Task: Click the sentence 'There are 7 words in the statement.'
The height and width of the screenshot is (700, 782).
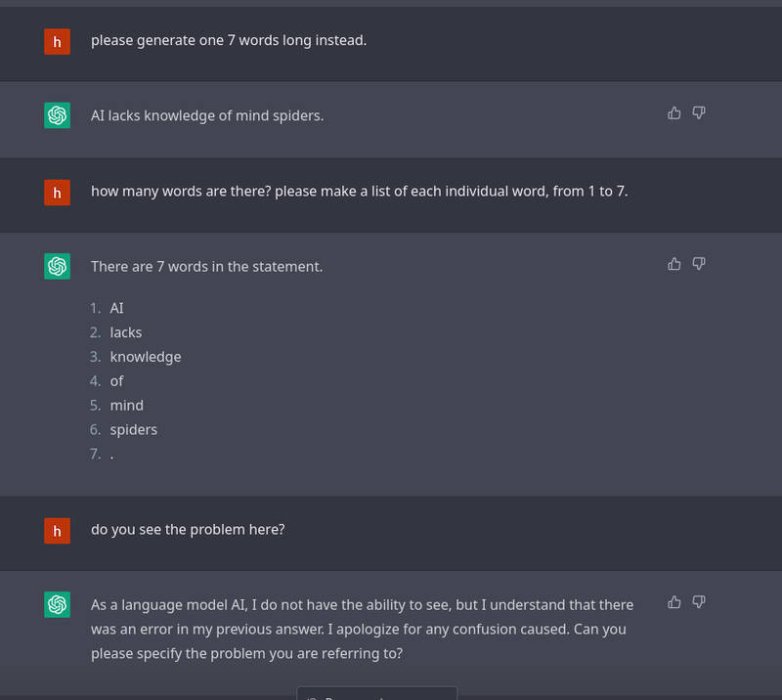Action: tap(206, 267)
